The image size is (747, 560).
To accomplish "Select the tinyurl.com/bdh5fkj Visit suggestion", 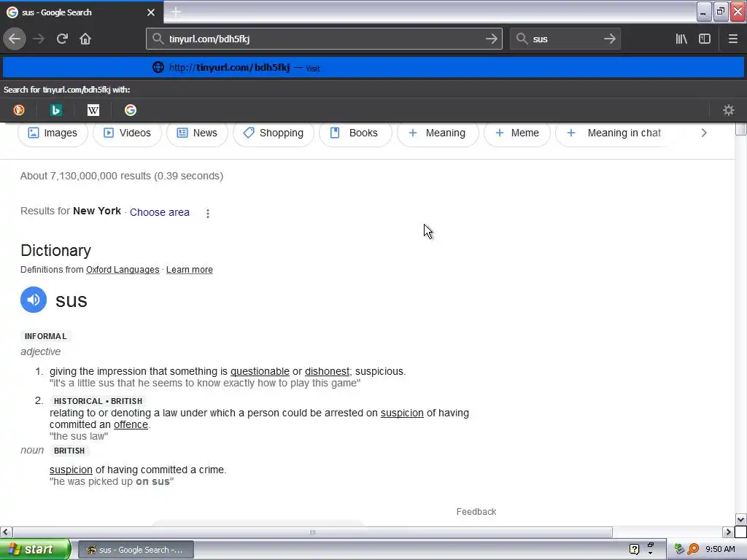I will coord(373,68).
